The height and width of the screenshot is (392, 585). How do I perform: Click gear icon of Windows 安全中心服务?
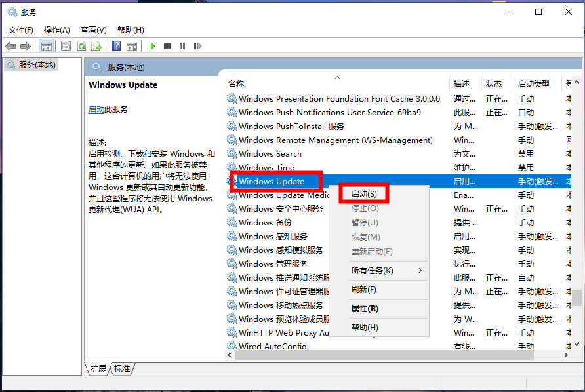click(232, 208)
